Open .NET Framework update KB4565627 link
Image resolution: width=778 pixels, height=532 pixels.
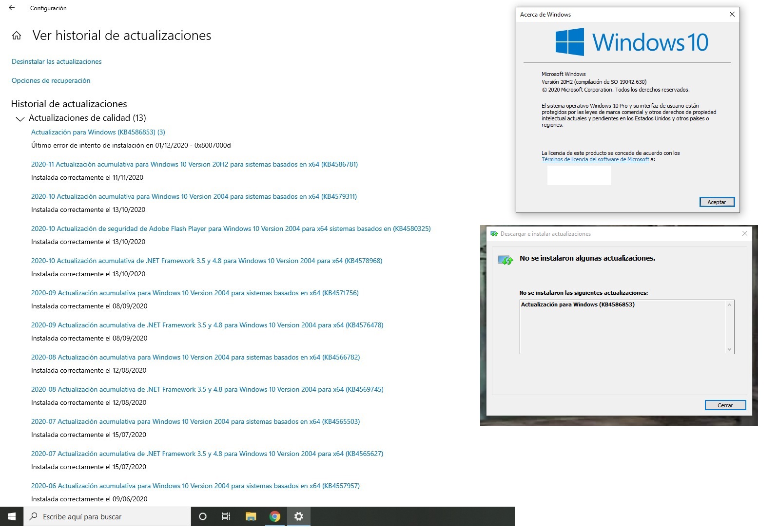(207, 454)
